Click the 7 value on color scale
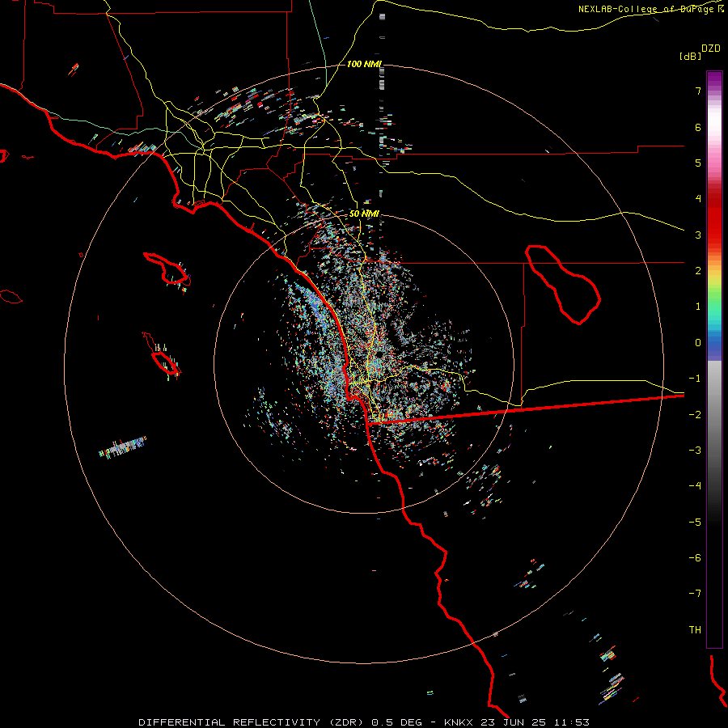This screenshot has width=728, height=728. (x=698, y=91)
